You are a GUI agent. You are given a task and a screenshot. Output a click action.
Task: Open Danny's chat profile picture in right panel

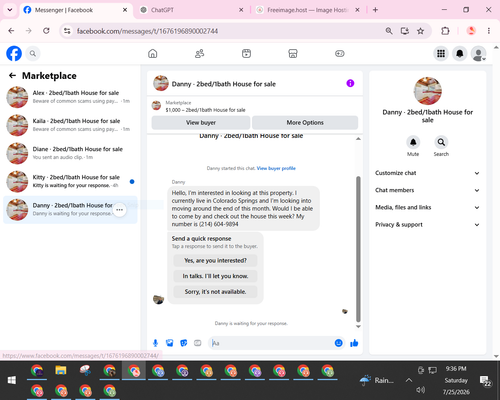428,91
